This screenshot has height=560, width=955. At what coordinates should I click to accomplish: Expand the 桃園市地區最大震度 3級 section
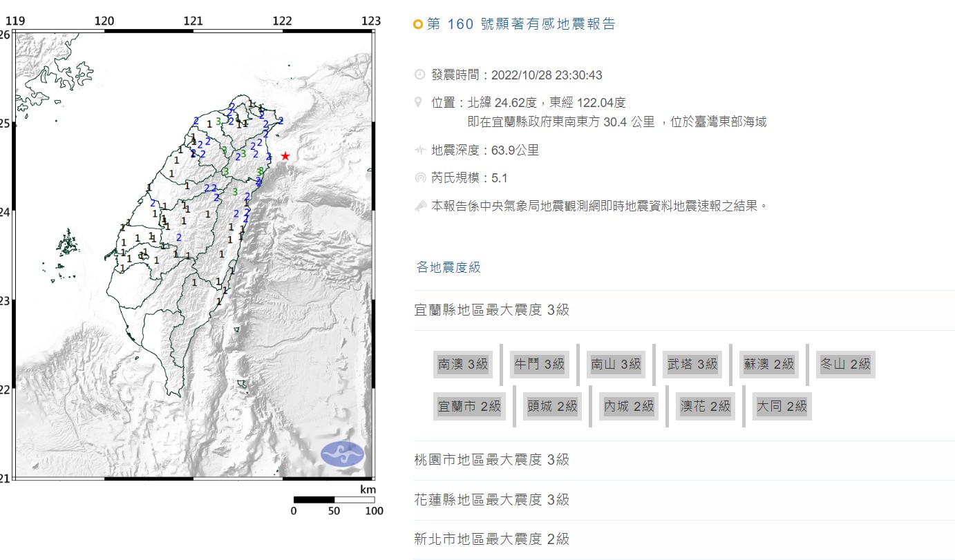684,460
